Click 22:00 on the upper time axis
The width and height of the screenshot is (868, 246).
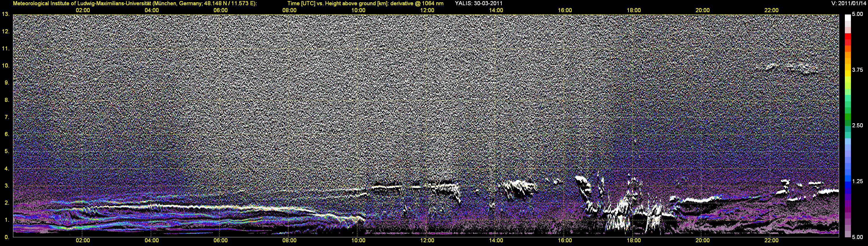pyautogui.click(x=771, y=10)
